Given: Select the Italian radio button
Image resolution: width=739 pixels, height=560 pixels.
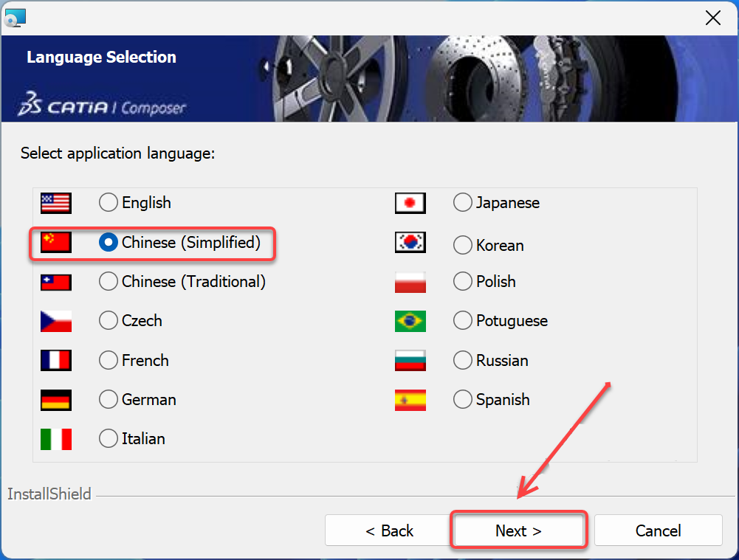Looking at the screenshot, I should (x=108, y=438).
